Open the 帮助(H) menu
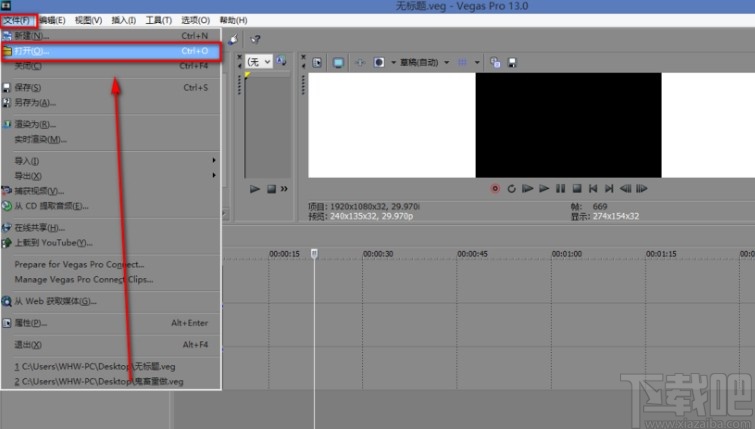The image size is (755, 429). [x=234, y=20]
